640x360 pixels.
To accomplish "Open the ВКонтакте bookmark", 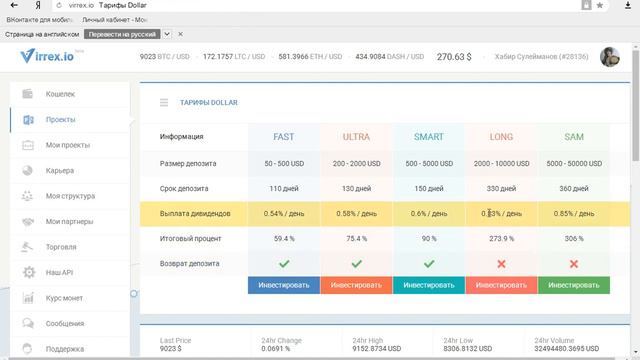I will (39, 20).
